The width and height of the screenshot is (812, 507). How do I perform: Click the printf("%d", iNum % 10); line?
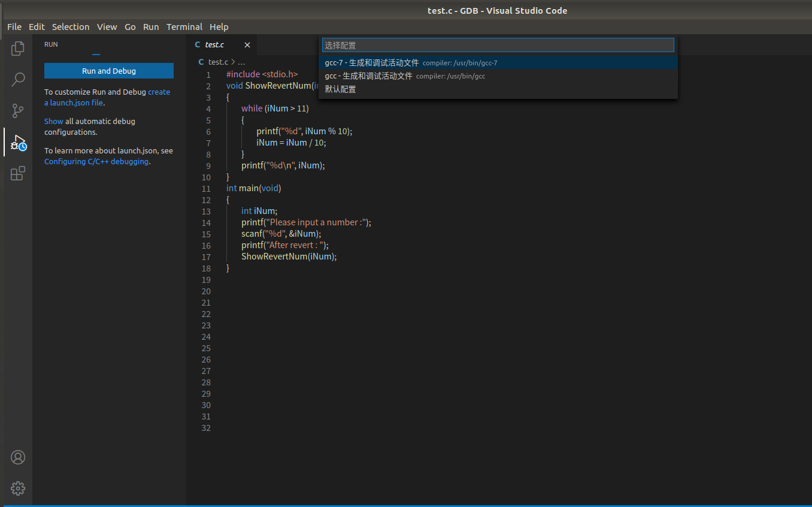(304, 131)
